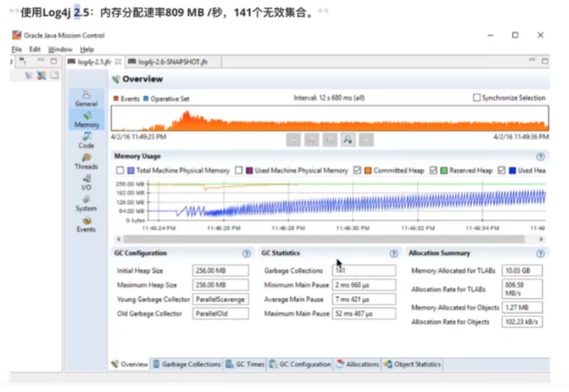The width and height of the screenshot is (569, 392).
Task: Select the Memory tab group icon
Action: [87, 120]
